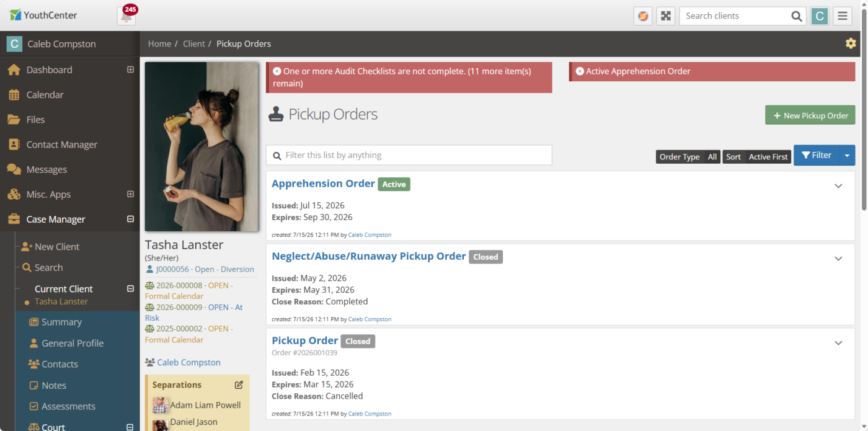Toggle fullscreen expand icon in top bar
The width and height of the screenshot is (868, 431).
click(x=666, y=16)
